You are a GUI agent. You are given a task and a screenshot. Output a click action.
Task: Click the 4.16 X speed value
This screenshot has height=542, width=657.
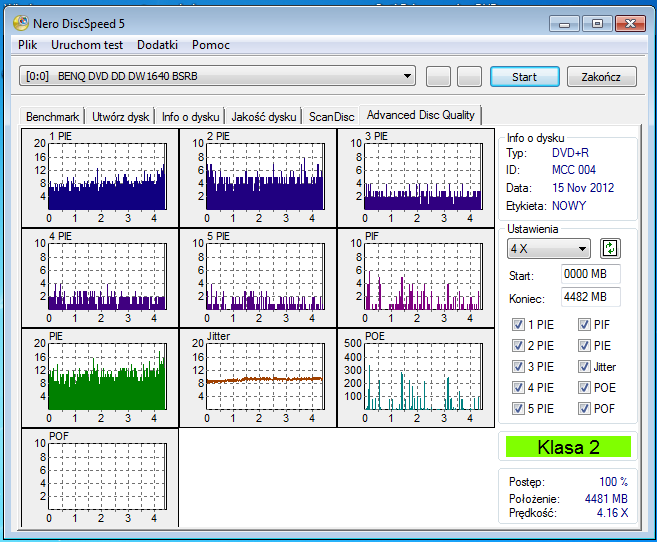(612, 513)
